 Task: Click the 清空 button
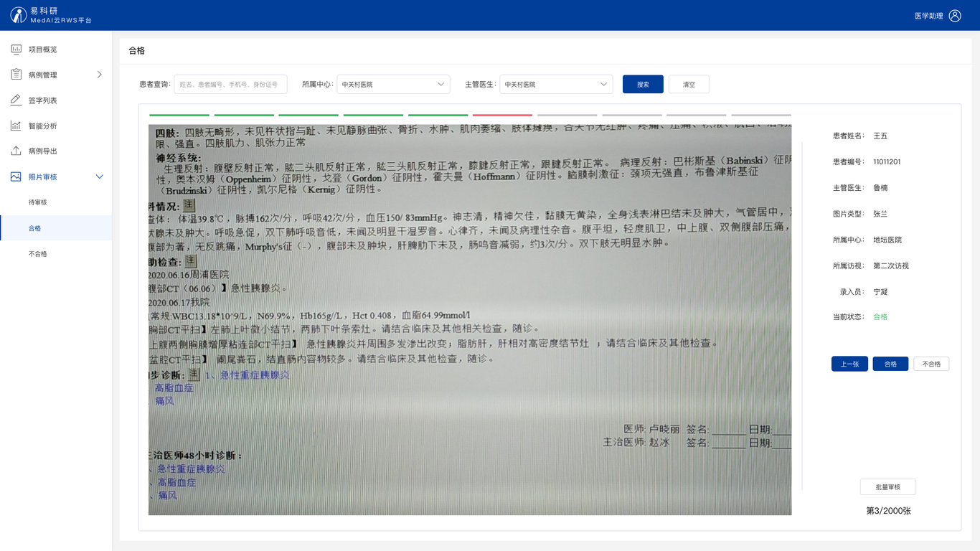689,84
